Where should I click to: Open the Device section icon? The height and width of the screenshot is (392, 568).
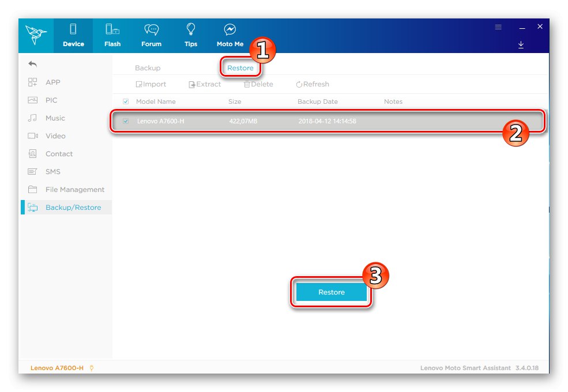[73, 29]
